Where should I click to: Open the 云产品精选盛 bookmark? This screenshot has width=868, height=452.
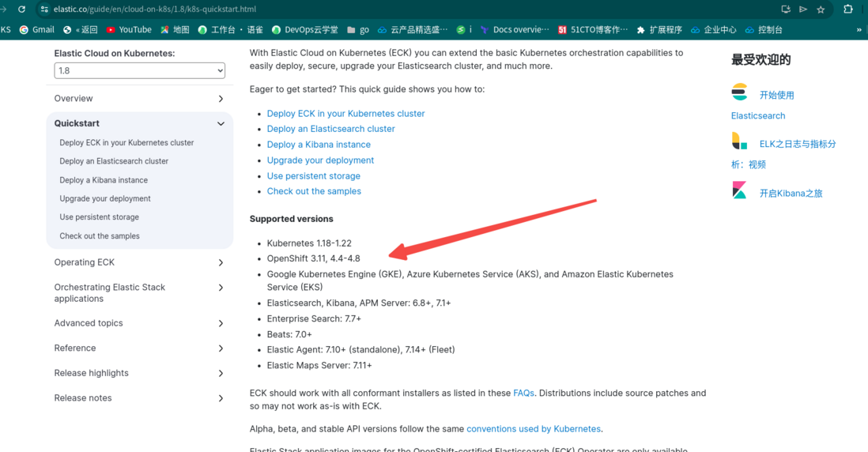(x=413, y=30)
